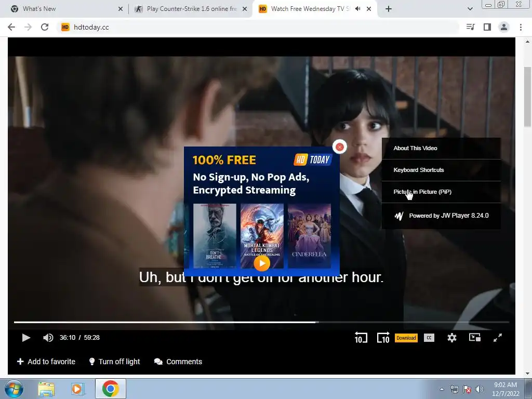
Task: Enter fullscreen mode
Action: click(x=497, y=338)
